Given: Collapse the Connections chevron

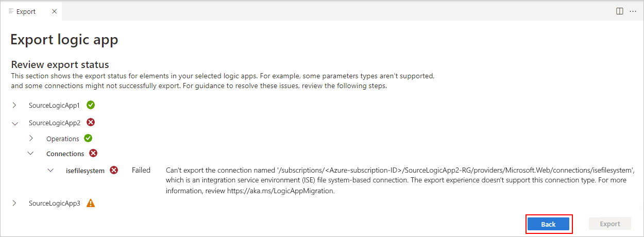Looking at the screenshot, I should pos(31,154).
